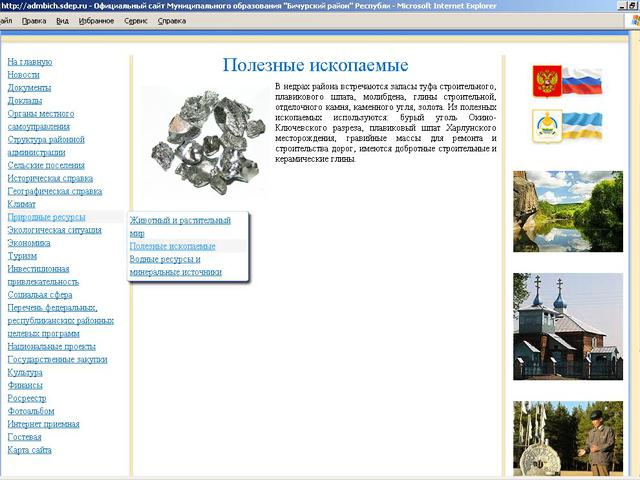640x480 pixels.
Task: Minimize the Internet Explorer window
Action: click(621, 6)
